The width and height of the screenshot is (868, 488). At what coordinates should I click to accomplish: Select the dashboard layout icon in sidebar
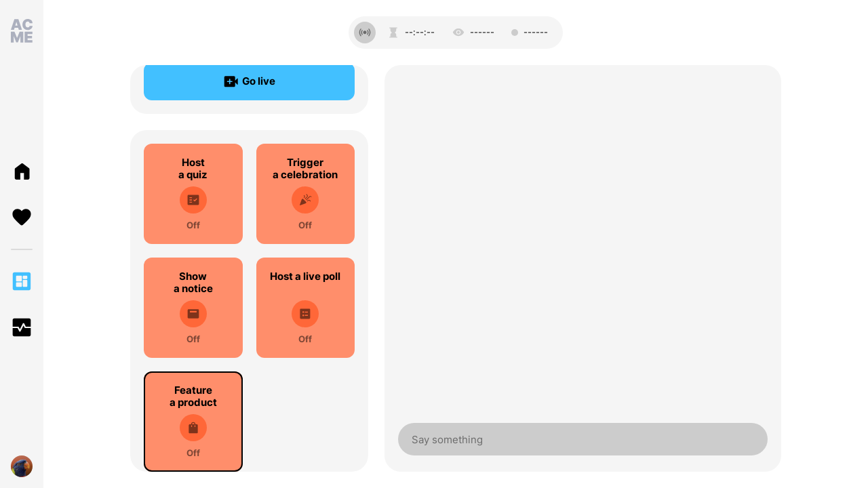point(22,281)
